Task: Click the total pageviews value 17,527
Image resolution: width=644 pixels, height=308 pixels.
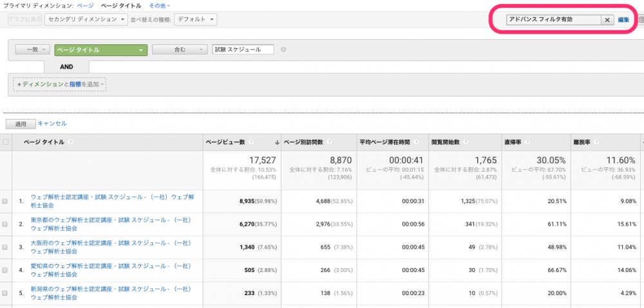Action: pos(263,160)
